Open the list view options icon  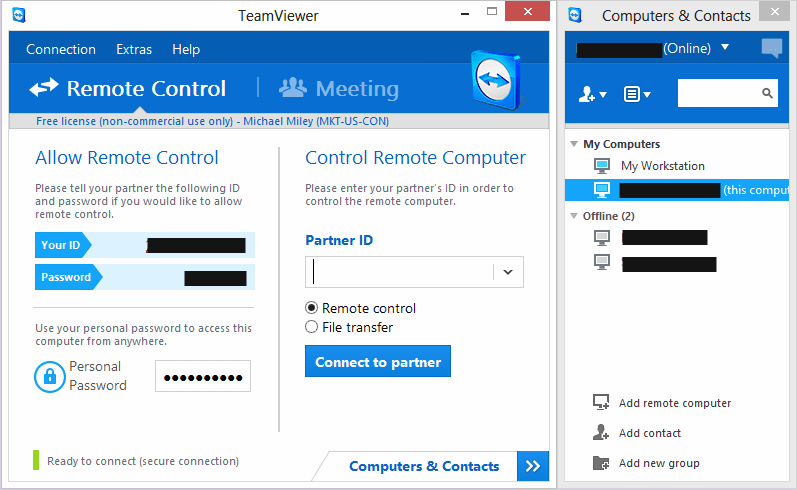point(636,94)
